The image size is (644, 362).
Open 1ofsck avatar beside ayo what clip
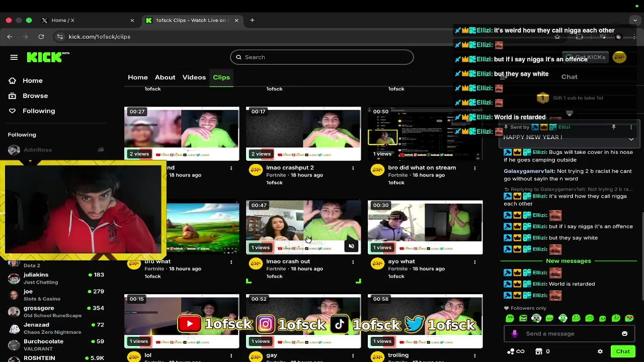click(377, 263)
